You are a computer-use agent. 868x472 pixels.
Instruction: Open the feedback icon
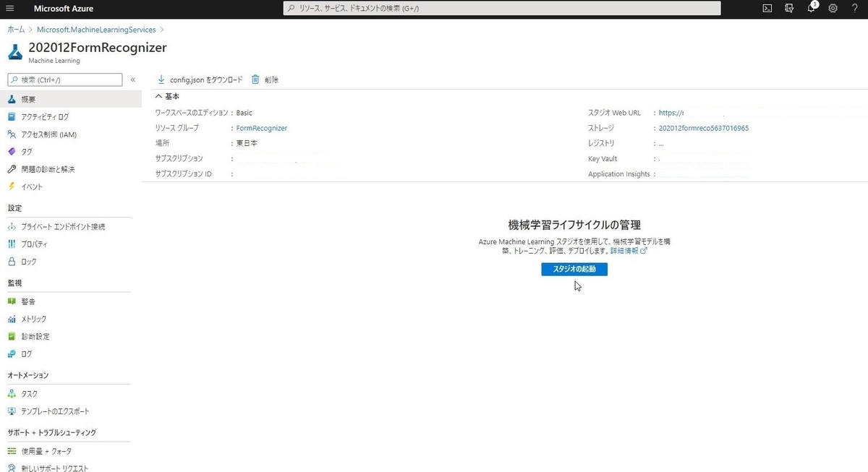(x=789, y=8)
